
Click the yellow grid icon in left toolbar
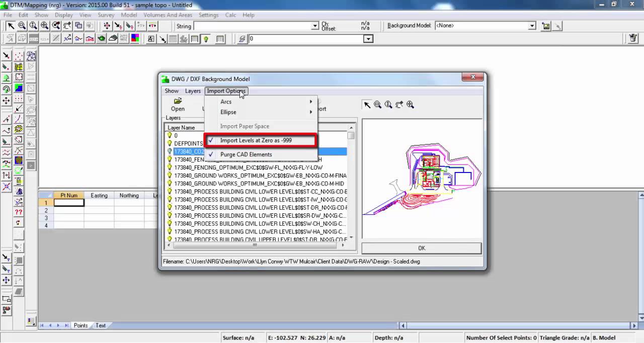(x=19, y=67)
